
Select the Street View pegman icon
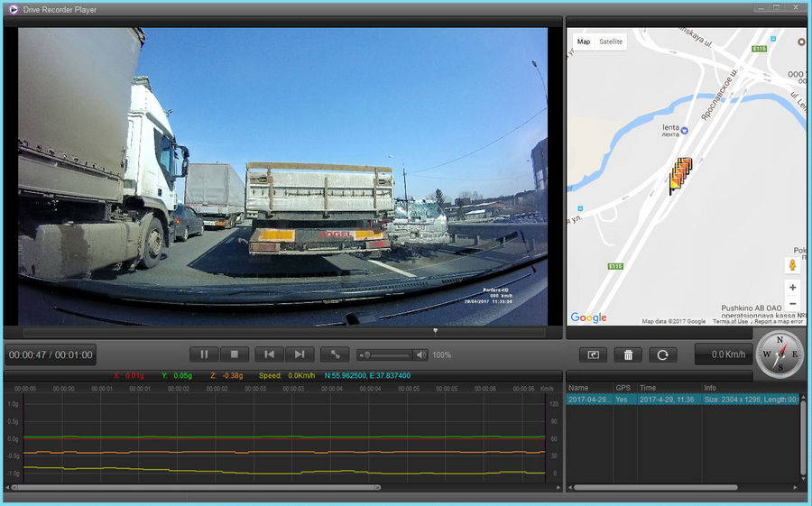pyautogui.click(x=792, y=264)
